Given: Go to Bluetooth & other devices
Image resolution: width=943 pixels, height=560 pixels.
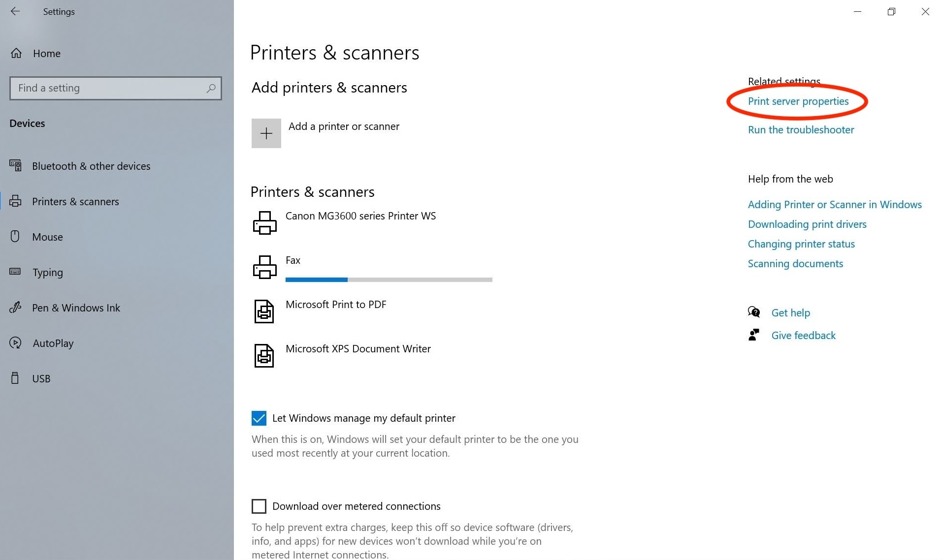Looking at the screenshot, I should (x=91, y=166).
